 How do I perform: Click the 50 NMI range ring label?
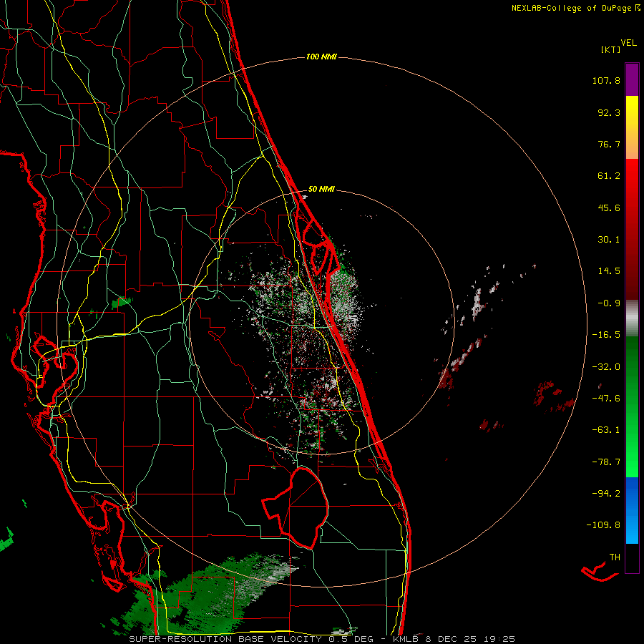(x=321, y=189)
